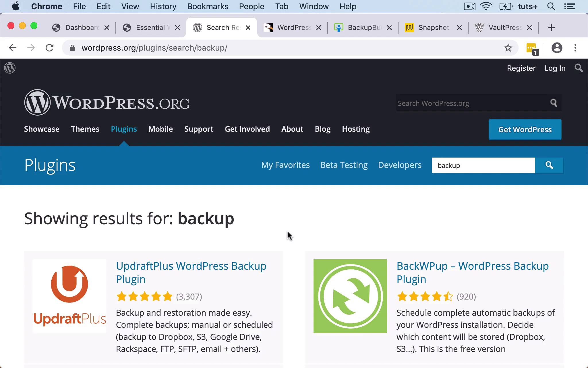This screenshot has height=368, width=588.
Task: Click the UpdraftPlus WordPress Backup Plugin title
Action: 191,272
